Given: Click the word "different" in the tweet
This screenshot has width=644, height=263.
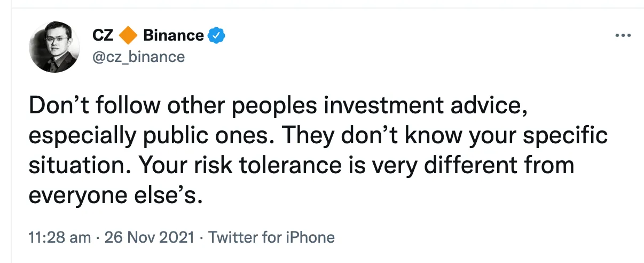Looking at the screenshot, I should coord(466,166).
